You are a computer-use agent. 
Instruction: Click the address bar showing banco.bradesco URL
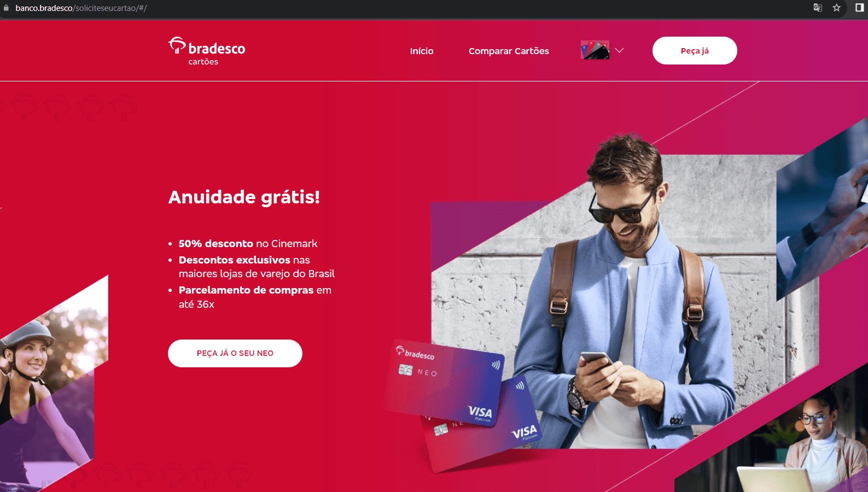(81, 8)
